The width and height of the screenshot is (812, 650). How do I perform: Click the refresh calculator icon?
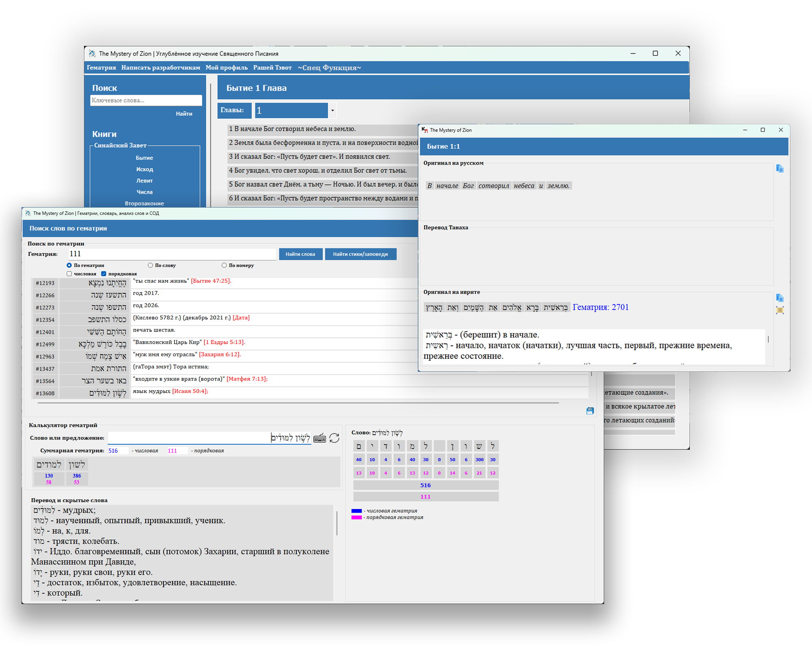point(334,438)
